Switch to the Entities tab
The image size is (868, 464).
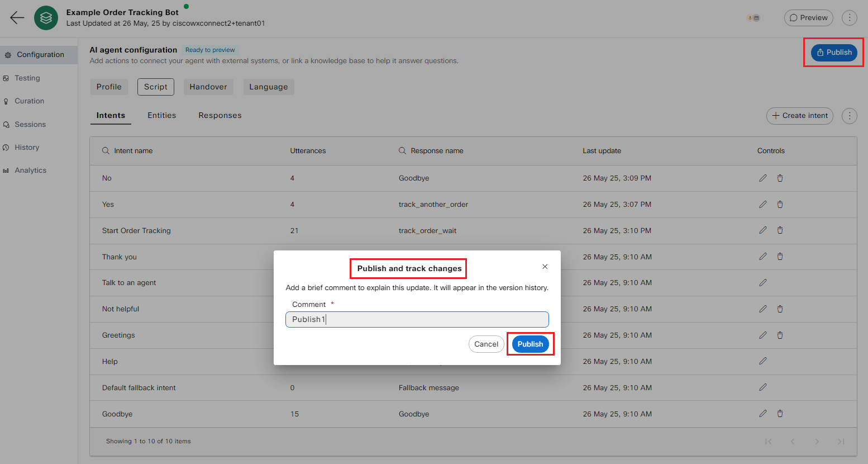click(x=161, y=116)
